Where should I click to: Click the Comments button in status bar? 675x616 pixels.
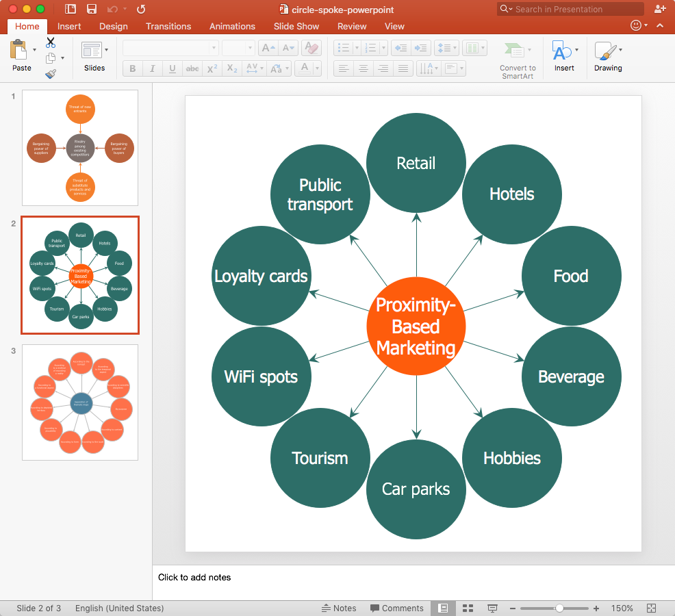pyautogui.click(x=397, y=608)
